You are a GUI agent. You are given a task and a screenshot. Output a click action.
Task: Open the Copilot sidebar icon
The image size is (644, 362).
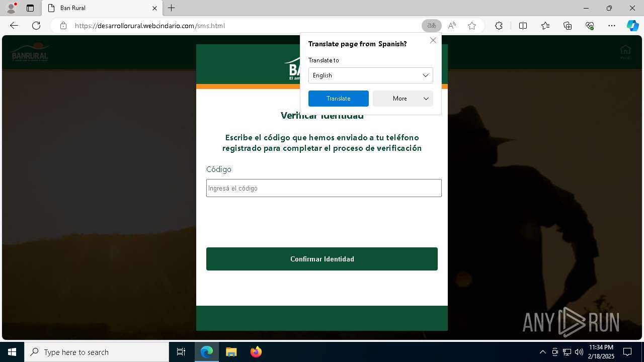(x=632, y=26)
